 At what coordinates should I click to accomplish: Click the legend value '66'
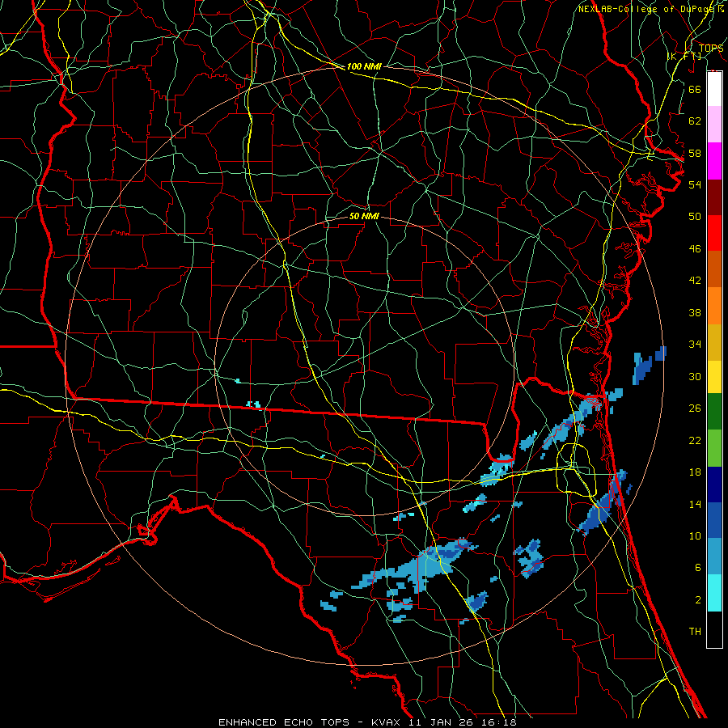[x=695, y=89]
